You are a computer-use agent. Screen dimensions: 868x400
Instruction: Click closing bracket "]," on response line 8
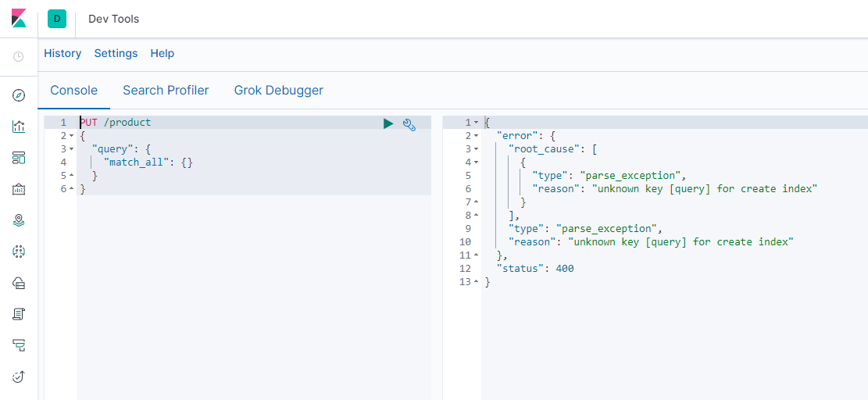coord(514,215)
